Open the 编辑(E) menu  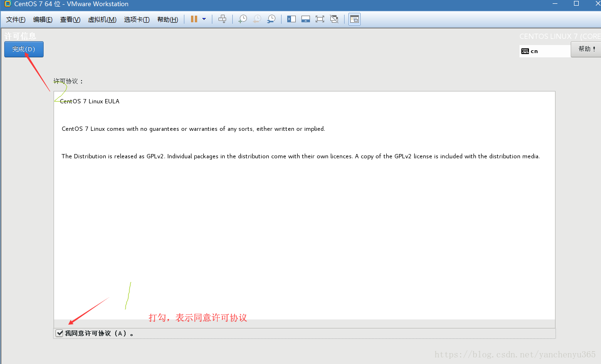coord(43,19)
